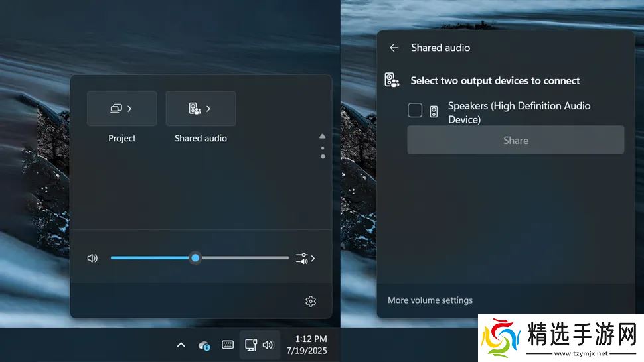Open the quick settings gear icon
The image size is (644, 362).
311,301
